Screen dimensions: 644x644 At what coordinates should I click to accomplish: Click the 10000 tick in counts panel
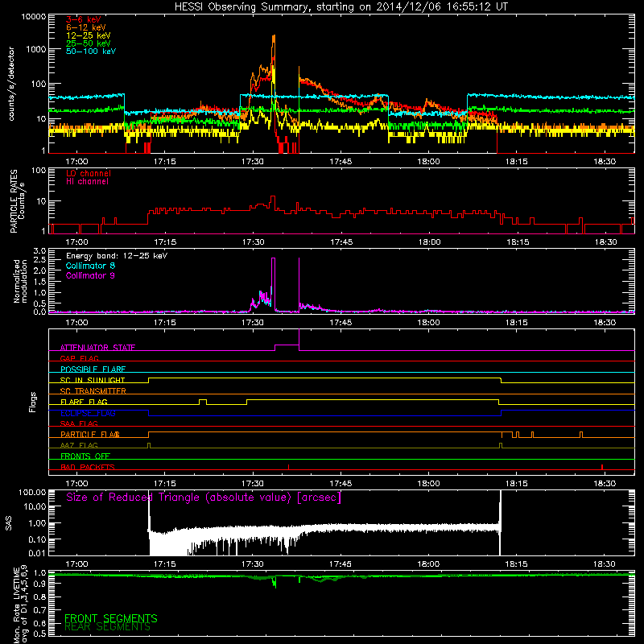click(x=34, y=17)
